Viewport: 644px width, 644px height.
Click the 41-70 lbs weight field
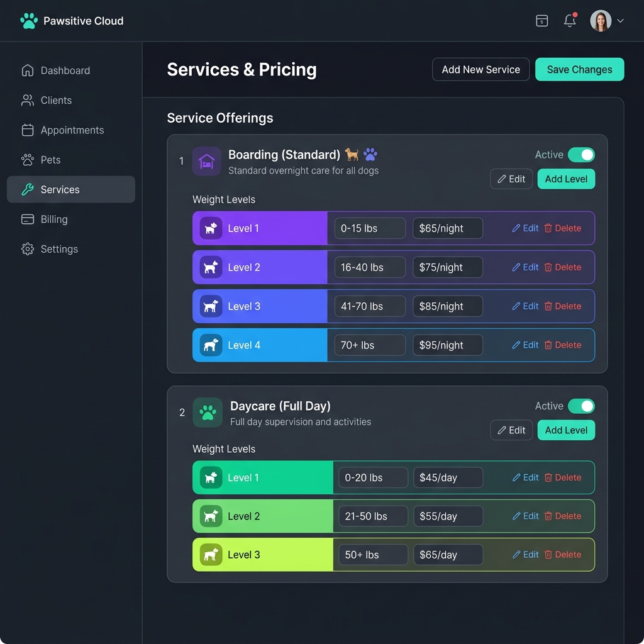[370, 306]
